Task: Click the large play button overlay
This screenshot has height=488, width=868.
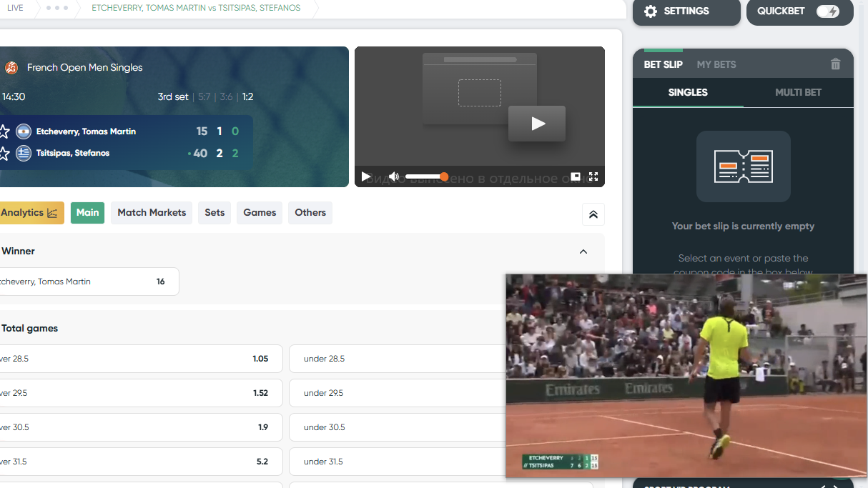Action: (x=537, y=124)
